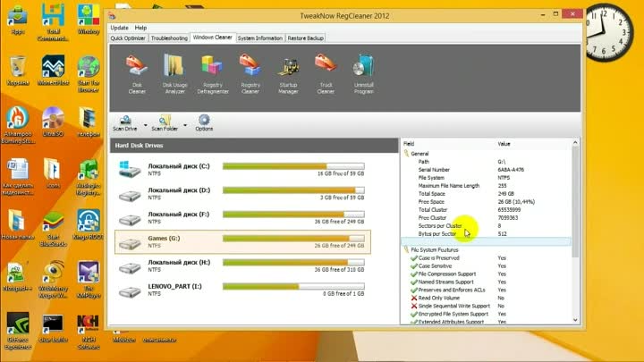Launch Start BlueStacks desktop shortcut
Screen dimensions: 644x362
(53, 228)
